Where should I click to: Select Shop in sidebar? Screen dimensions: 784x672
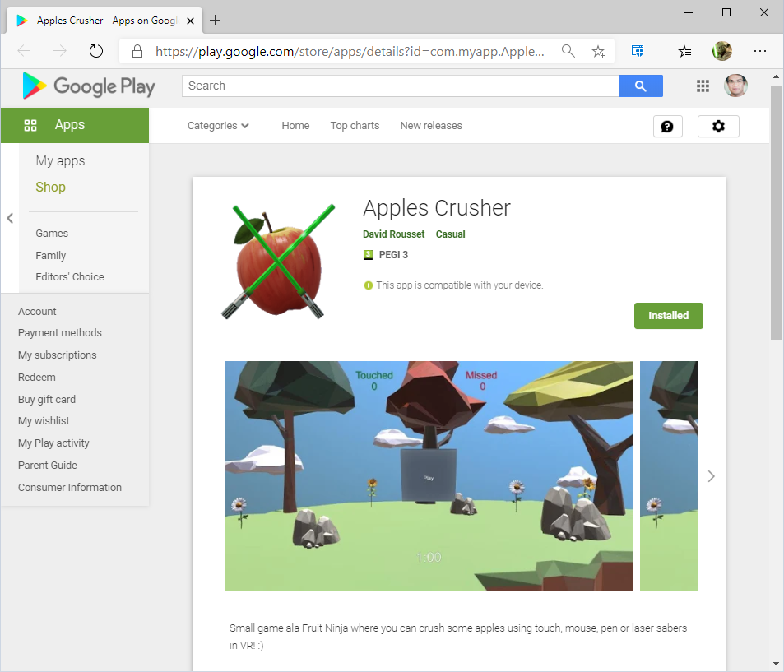click(x=50, y=187)
